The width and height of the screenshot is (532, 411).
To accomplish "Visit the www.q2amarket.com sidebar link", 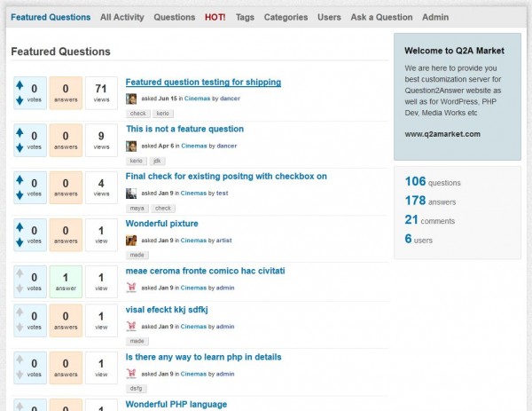I will pyautogui.click(x=442, y=134).
